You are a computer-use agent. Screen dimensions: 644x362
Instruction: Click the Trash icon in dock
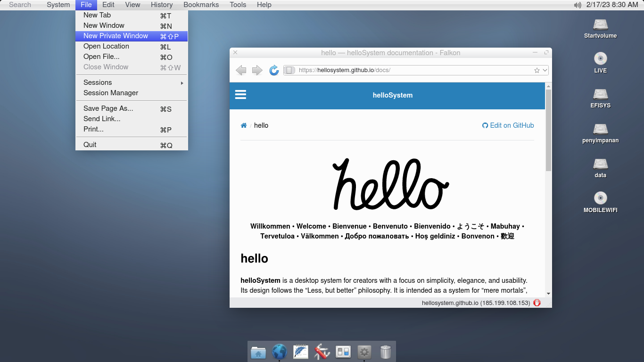[x=386, y=352]
